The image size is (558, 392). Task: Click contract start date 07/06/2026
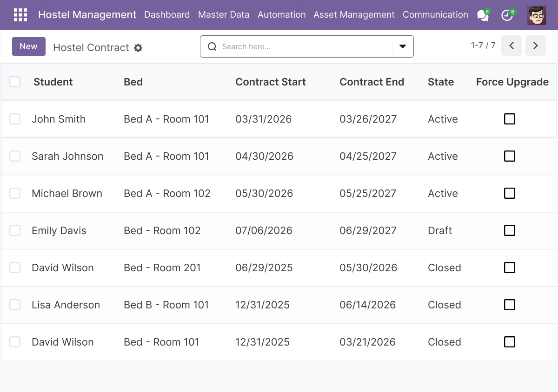point(264,230)
